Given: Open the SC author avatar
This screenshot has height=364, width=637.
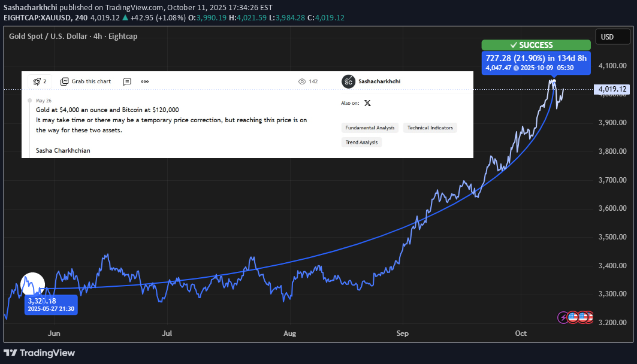Looking at the screenshot, I should pos(348,81).
